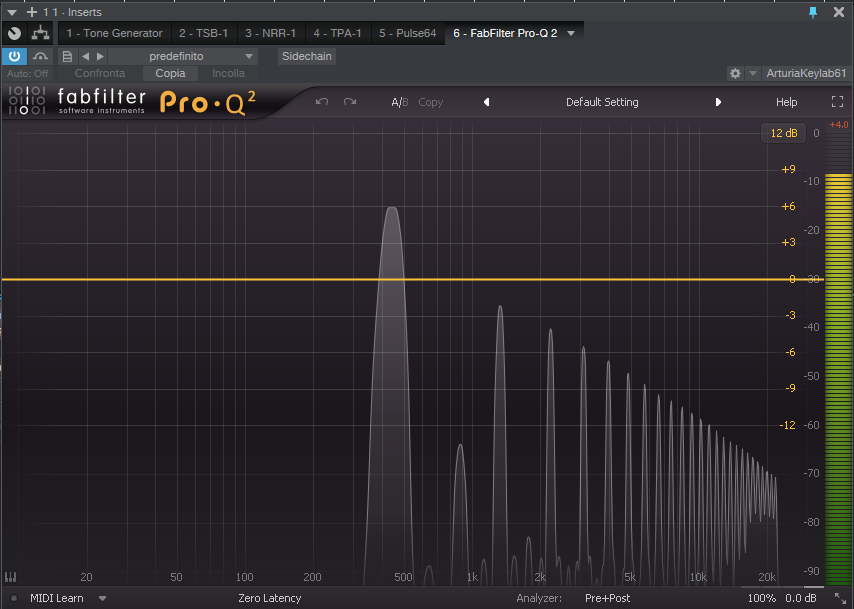854x609 pixels.
Task: Open the routing view icon
Action: [40, 33]
